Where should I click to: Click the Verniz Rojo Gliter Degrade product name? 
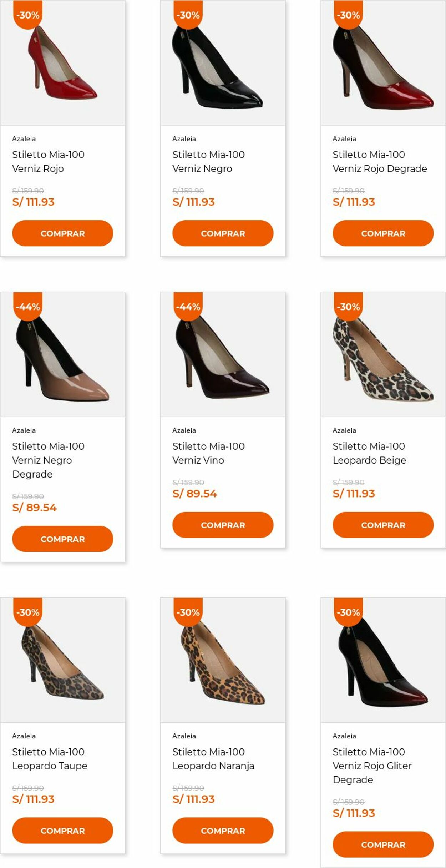click(x=372, y=766)
